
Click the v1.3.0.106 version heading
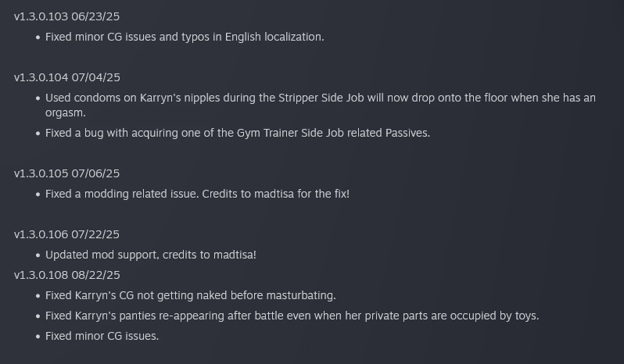[41, 234]
